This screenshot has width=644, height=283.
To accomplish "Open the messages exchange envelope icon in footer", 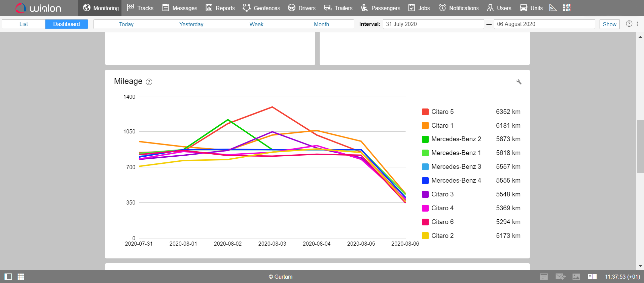I will point(560,277).
